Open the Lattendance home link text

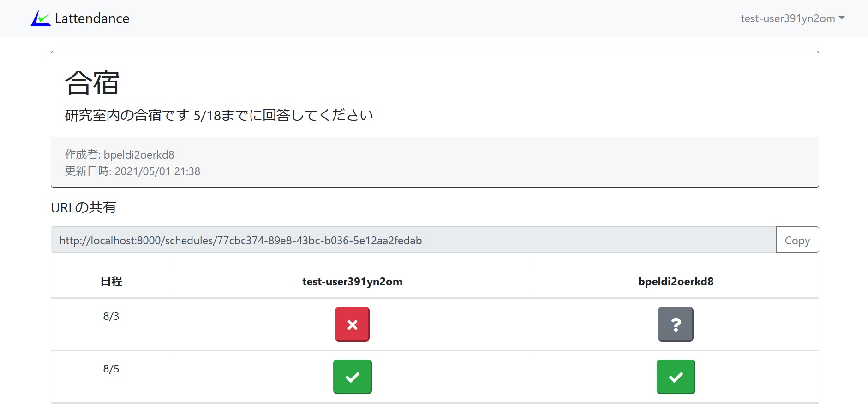point(92,18)
